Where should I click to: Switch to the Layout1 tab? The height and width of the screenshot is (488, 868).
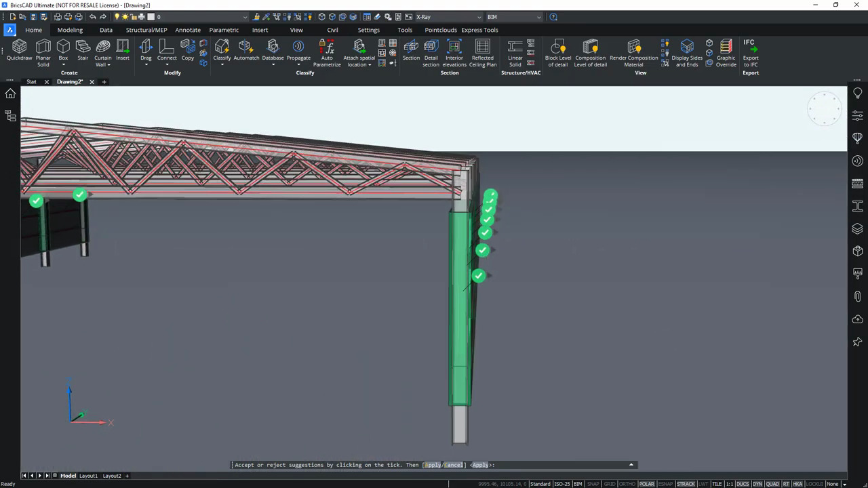pos(89,476)
